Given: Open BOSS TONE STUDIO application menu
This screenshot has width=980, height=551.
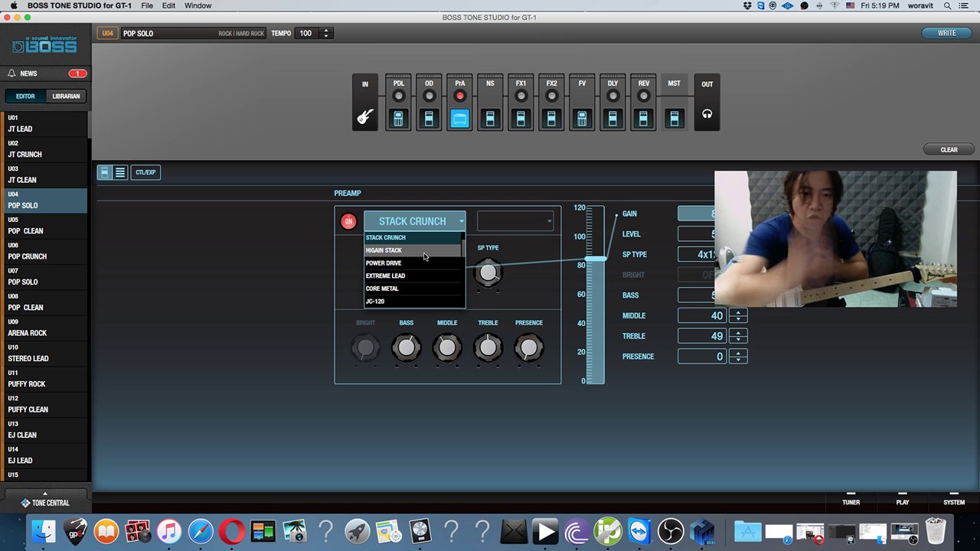Looking at the screenshot, I should click(80, 5).
